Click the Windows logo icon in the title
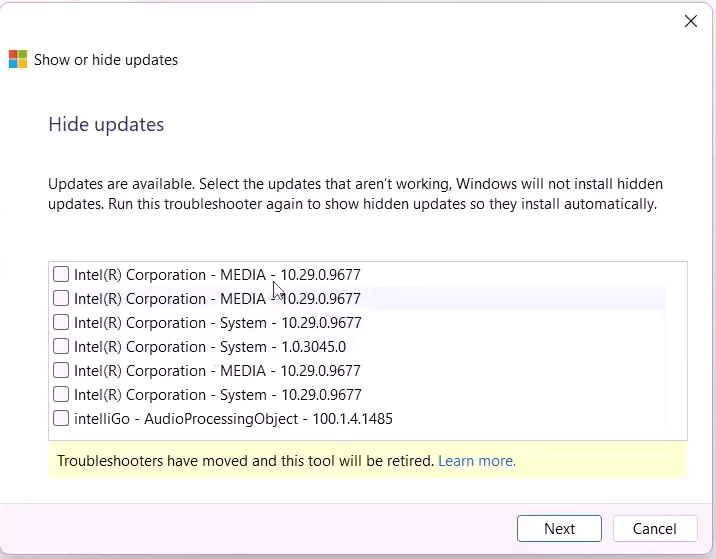716x559 pixels. pos(18,59)
